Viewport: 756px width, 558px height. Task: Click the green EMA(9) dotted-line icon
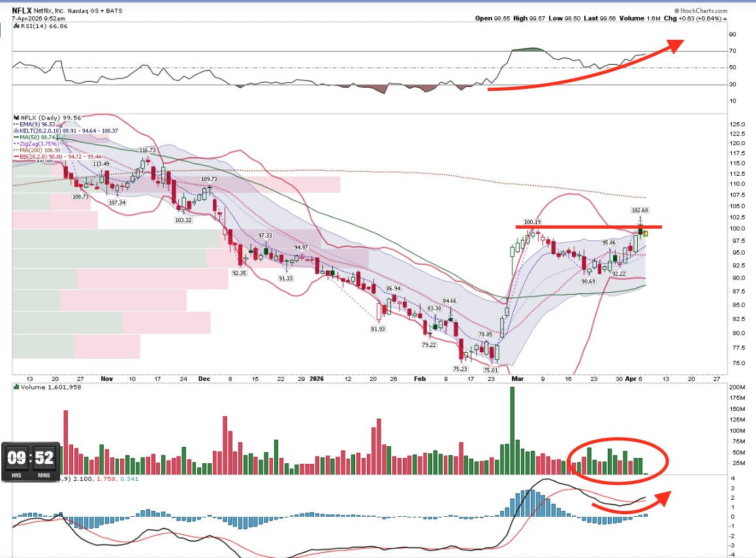point(16,125)
